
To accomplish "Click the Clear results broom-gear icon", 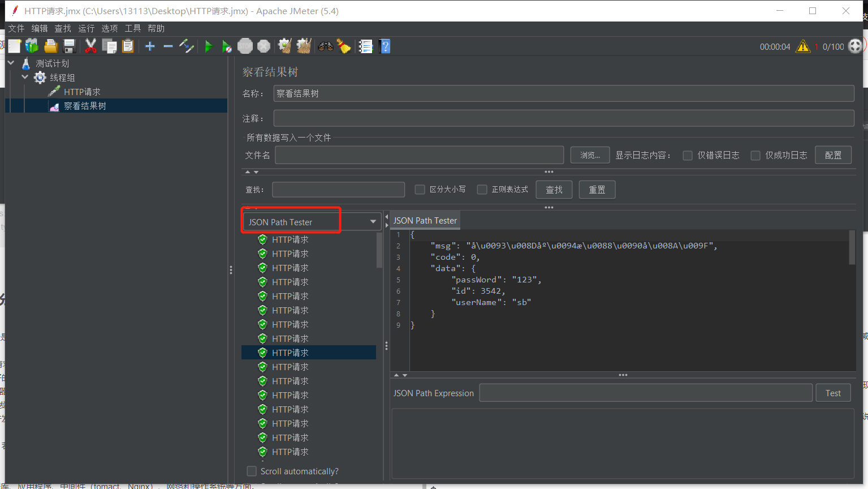I will [x=285, y=46].
